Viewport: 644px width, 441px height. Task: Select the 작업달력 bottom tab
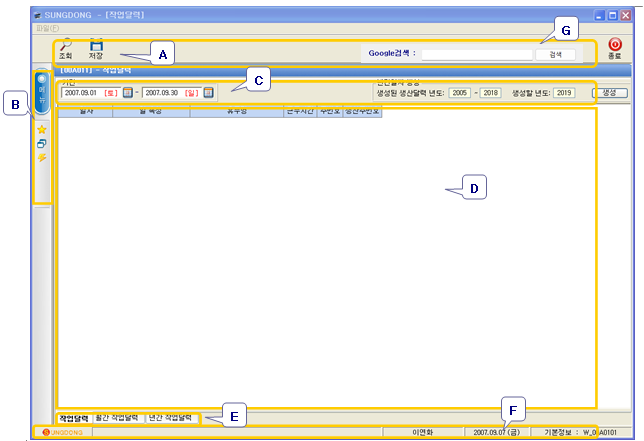[x=73, y=416]
